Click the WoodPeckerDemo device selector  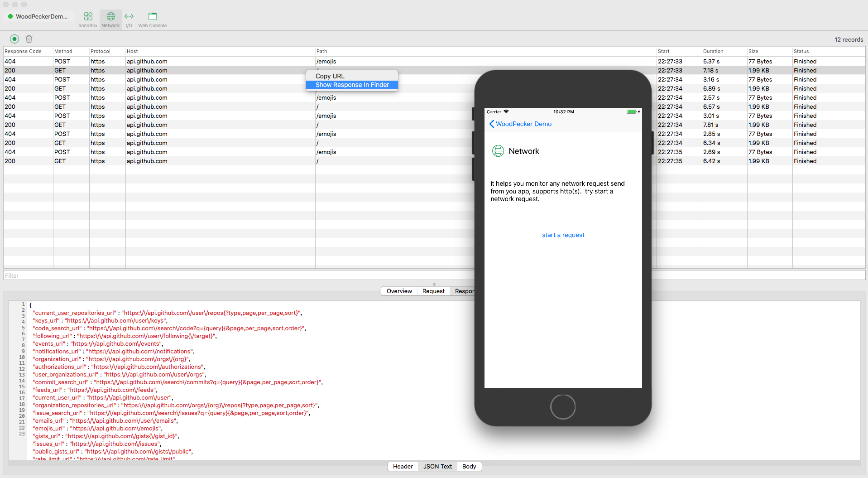(x=38, y=16)
